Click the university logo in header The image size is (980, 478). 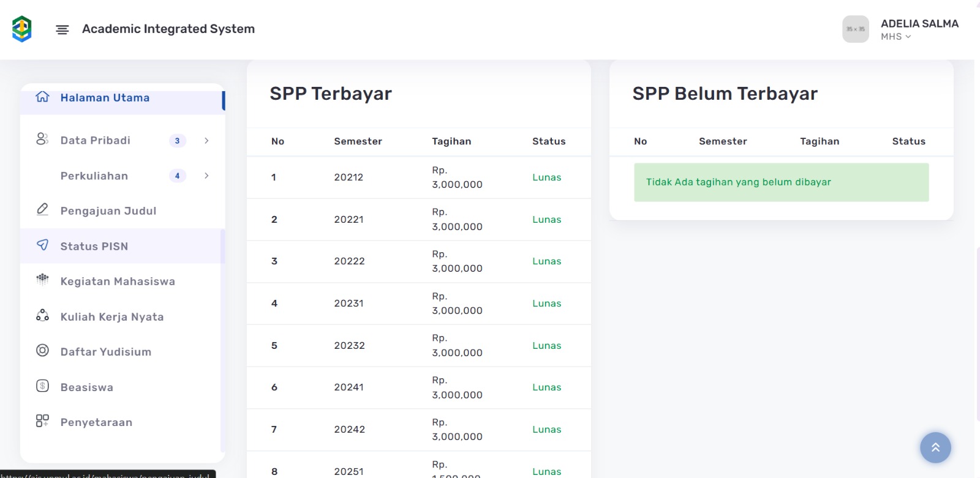click(x=22, y=29)
